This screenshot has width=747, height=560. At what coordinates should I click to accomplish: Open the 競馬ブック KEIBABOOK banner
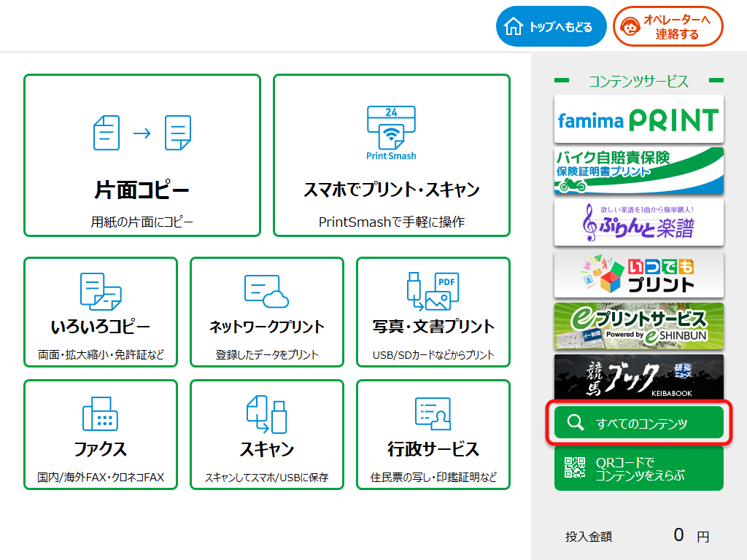pyautogui.click(x=638, y=378)
